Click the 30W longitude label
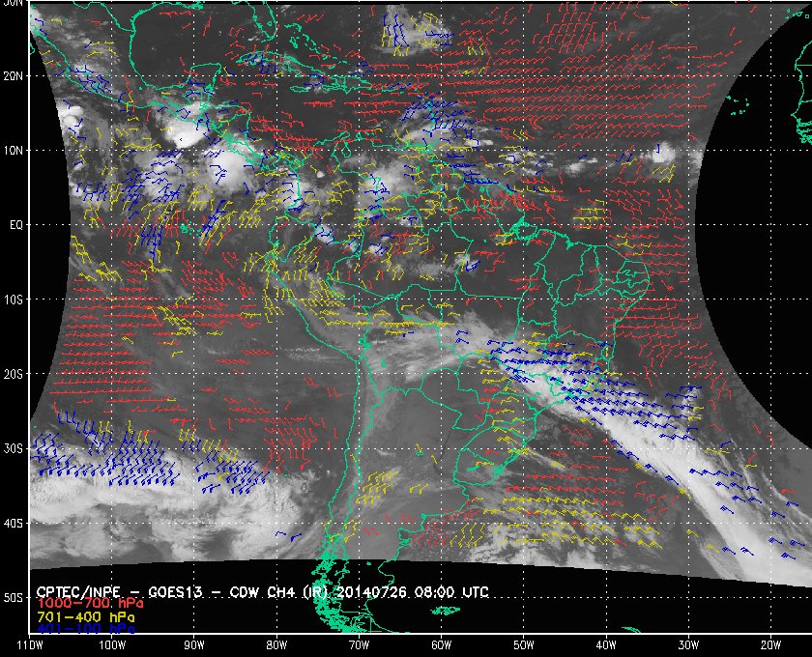The width and height of the screenshot is (812, 657). click(x=688, y=645)
